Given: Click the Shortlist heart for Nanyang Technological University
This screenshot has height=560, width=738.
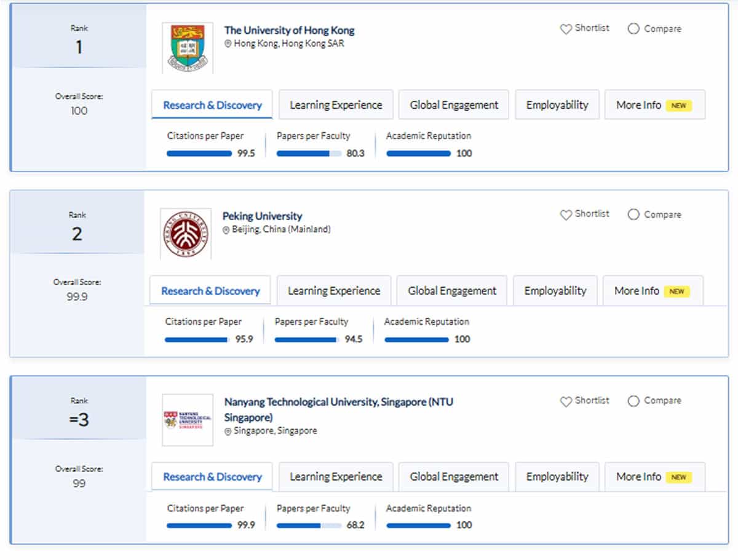Looking at the screenshot, I should [566, 401].
